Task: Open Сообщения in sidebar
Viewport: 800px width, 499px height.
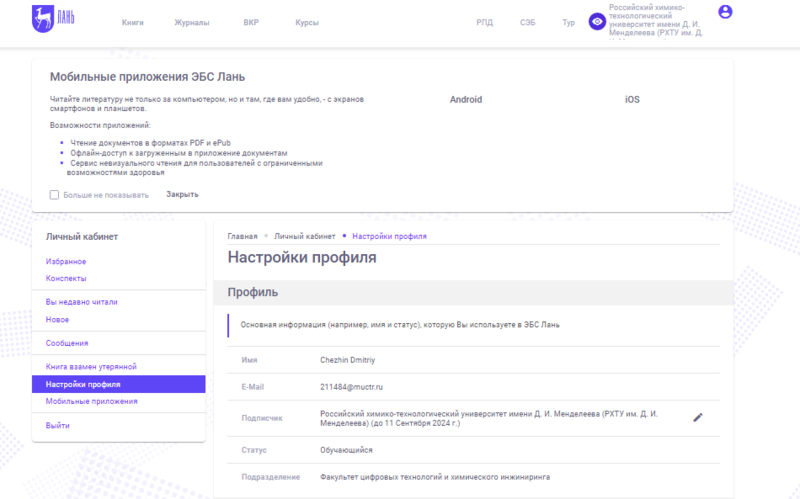Action: (67, 343)
